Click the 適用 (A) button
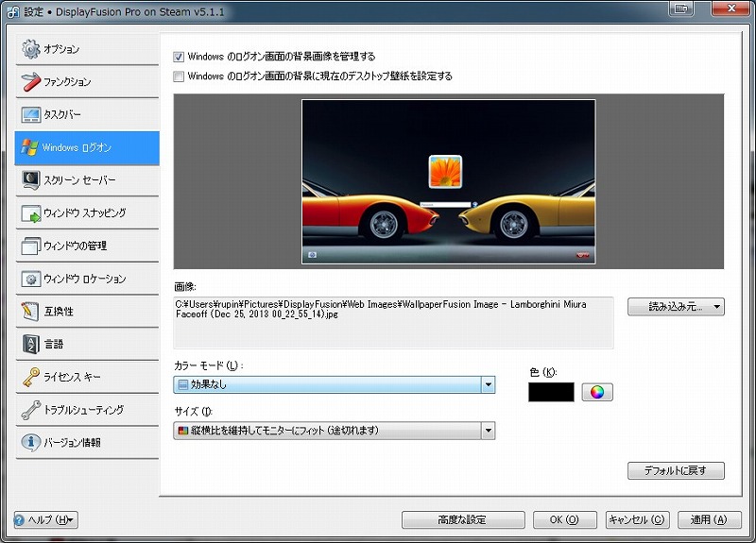The width and height of the screenshot is (756, 543). tap(710, 520)
